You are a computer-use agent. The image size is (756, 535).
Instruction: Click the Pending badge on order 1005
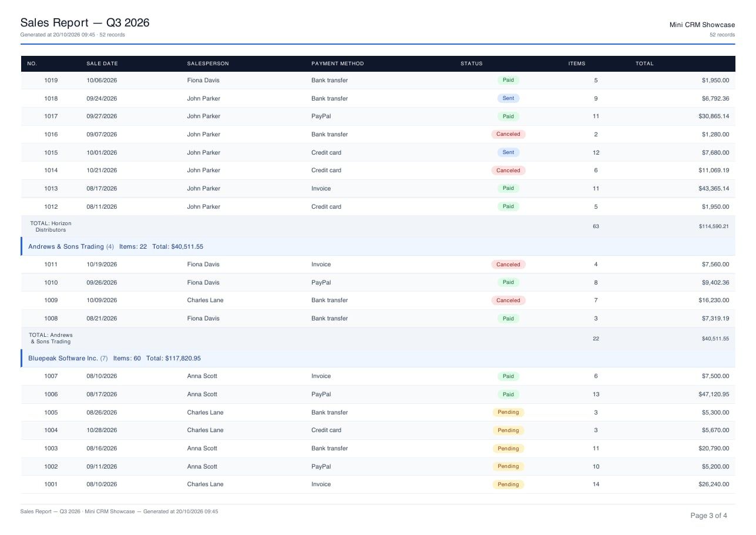click(x=508, y=413)
